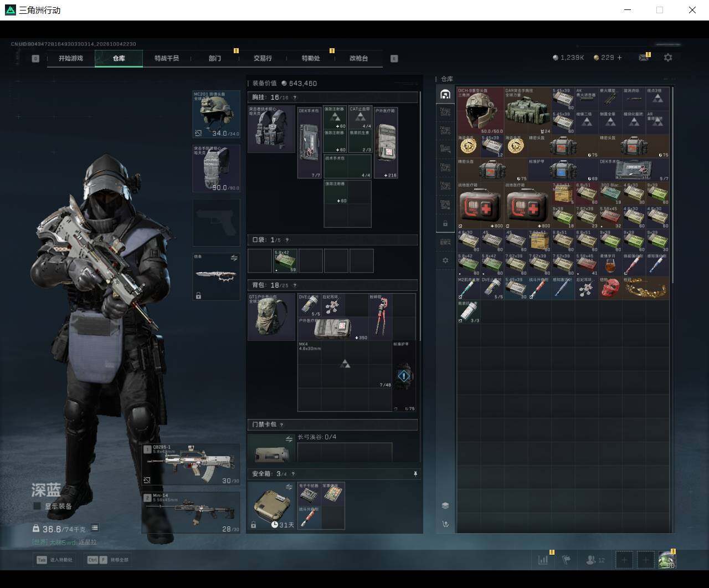Image resolution: width=709 pixels, height=588 pixels.
Task: Open the player avatar at bottom right
Action: coord(667,560)
